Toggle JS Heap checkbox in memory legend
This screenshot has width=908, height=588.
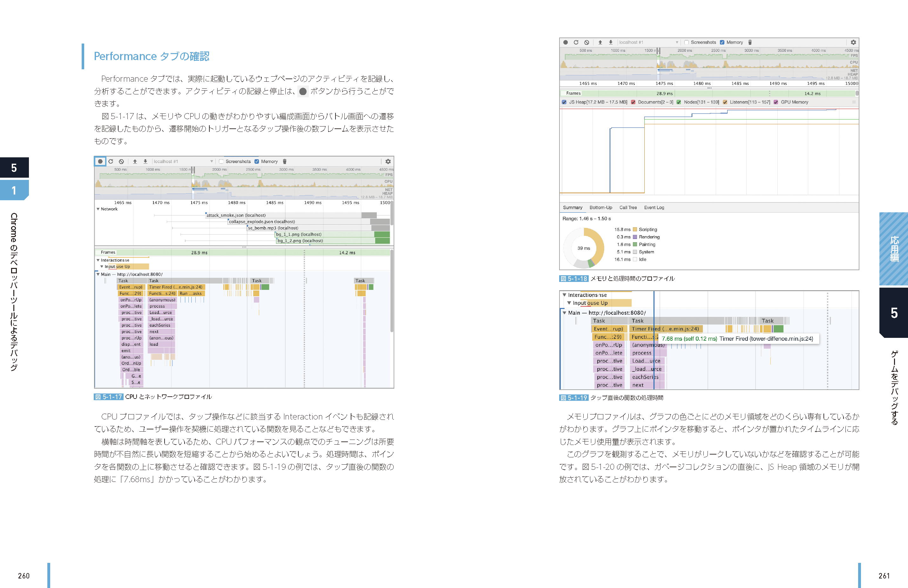tap(564, 102)
